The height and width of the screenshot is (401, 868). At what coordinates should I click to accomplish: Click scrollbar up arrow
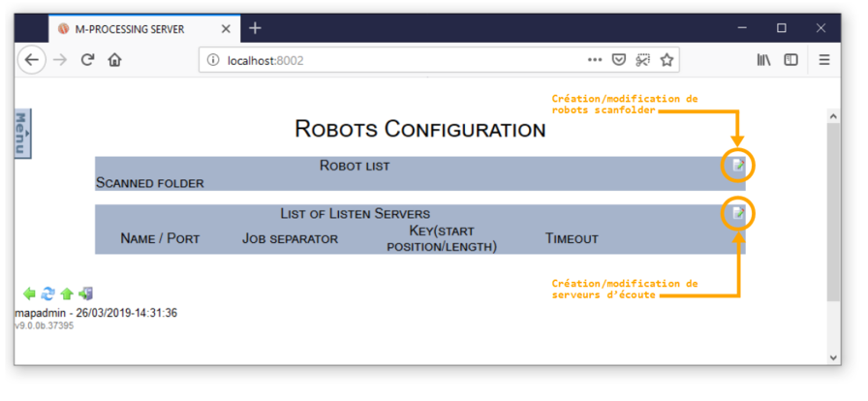pos(833,116)
